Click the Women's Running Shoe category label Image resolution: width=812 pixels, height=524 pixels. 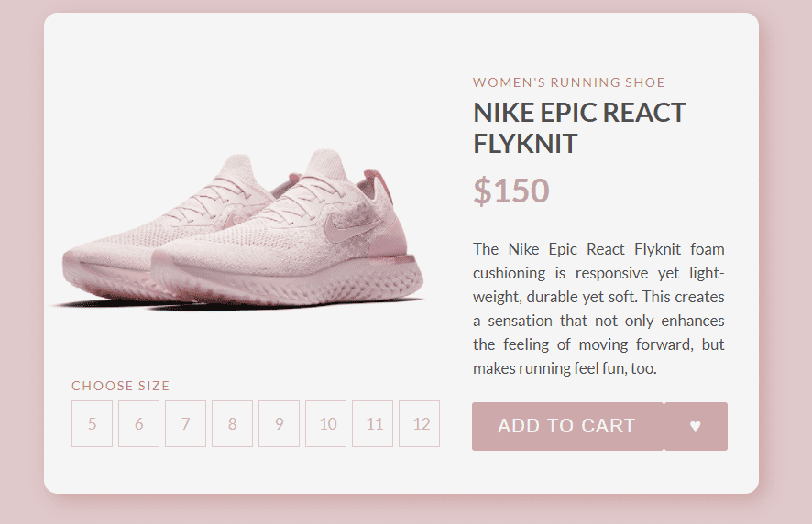(x=568, y=82)
